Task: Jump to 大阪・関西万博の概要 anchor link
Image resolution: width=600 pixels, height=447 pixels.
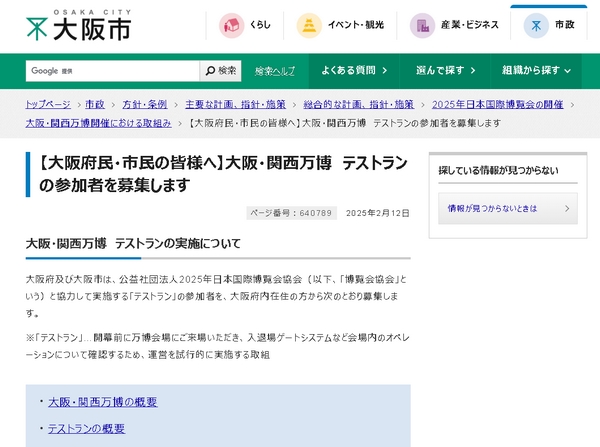Action: [103, 402]
